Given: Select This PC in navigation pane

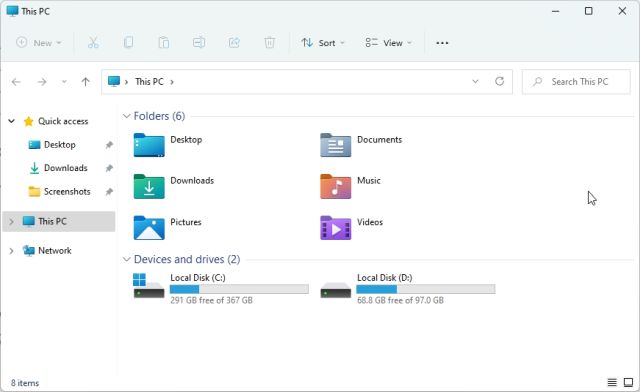Looking at the screenshot, I should (59, 222).
